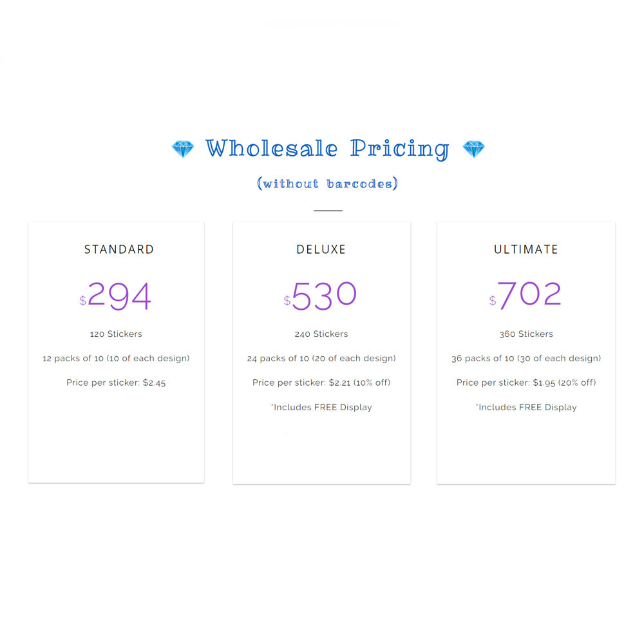The width and height of the screenshot is (644, 644).
Task: Click Ultimate "Includes FREE Display" note
Action: [526, 407]
